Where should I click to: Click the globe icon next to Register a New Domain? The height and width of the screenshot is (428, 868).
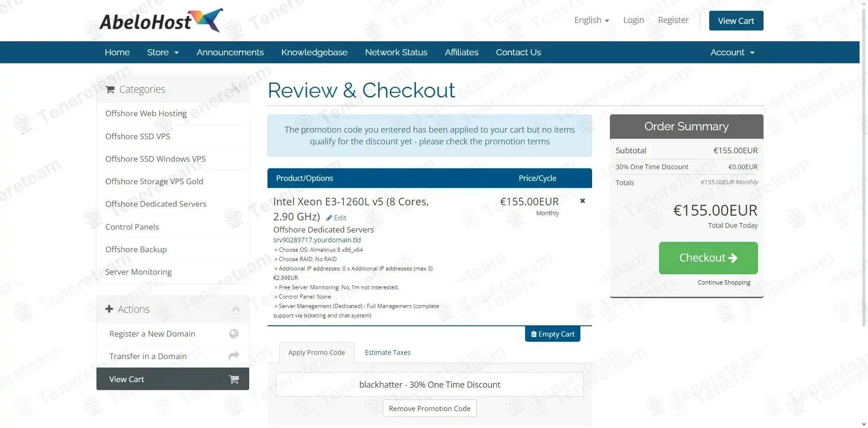pos(234,334)
